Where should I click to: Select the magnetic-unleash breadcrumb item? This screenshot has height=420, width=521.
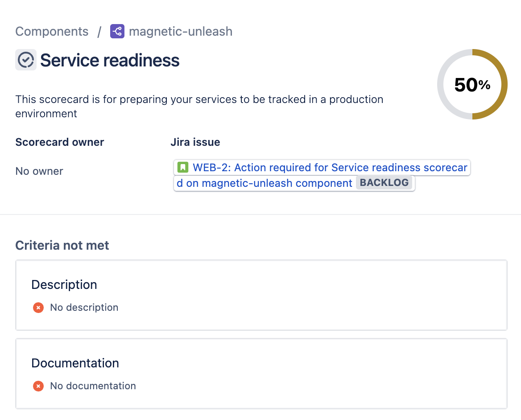click(180, 31)
